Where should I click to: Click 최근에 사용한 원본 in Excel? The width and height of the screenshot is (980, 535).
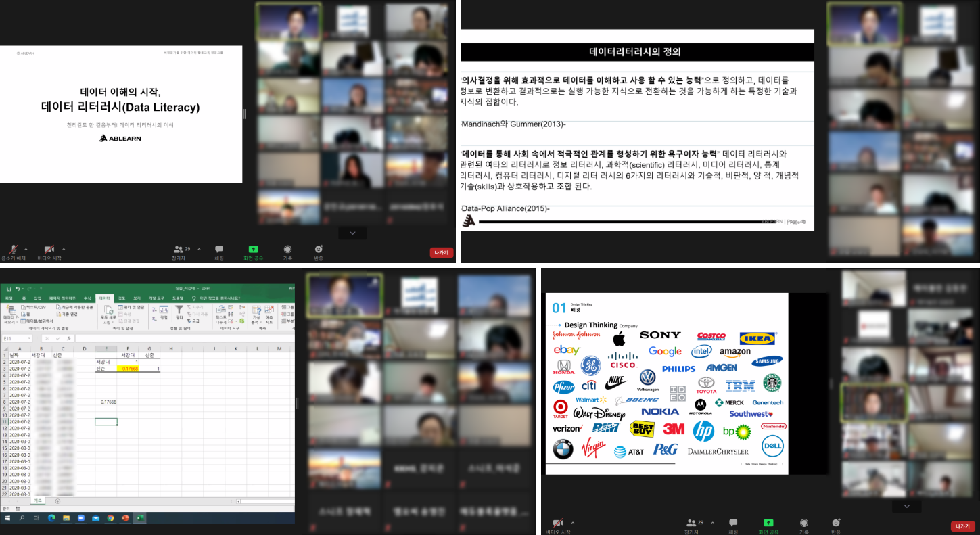coord(74,307)
